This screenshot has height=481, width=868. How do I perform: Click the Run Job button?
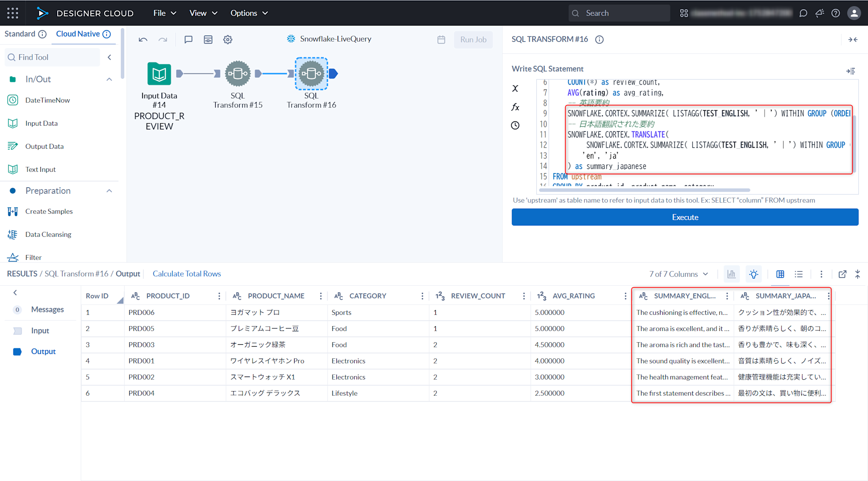click(x=473, y=39)
